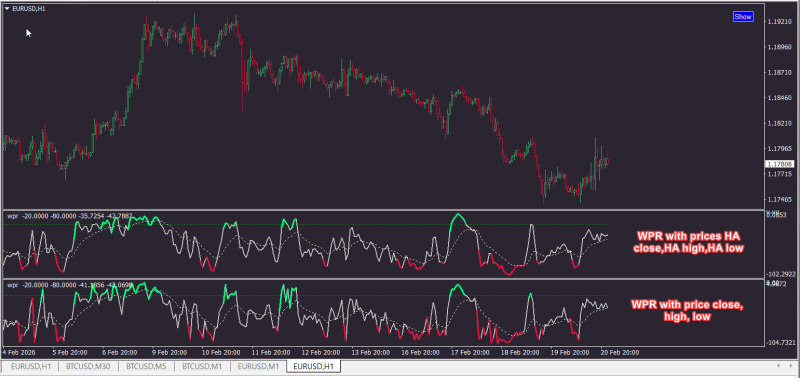Click the current price label 1.17808
Viewport: 800px width, 378px height.
pos(779,164)
